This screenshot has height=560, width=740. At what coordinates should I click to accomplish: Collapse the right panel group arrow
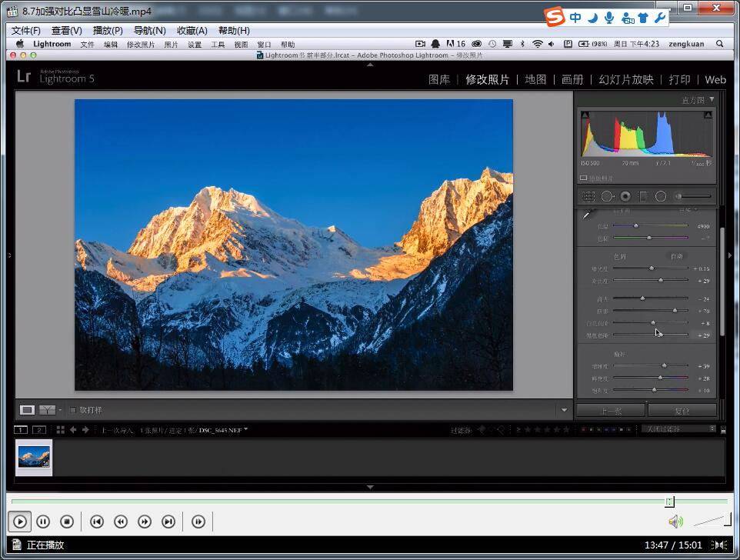730,255
